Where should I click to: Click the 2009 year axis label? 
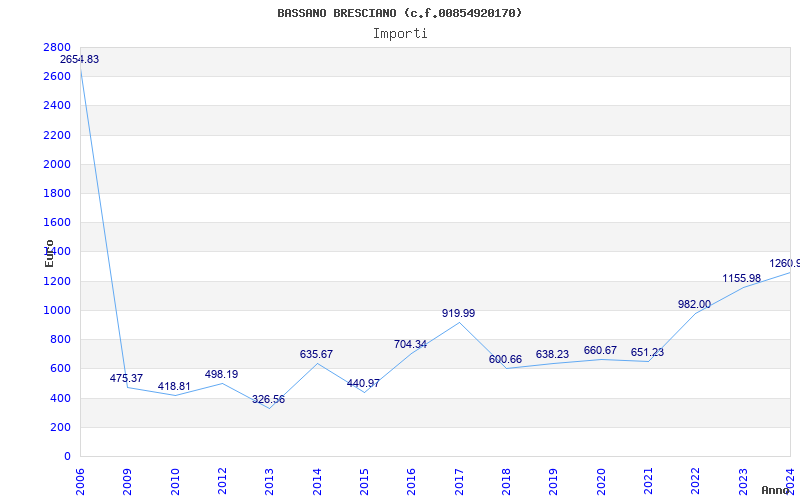pyautogui.click(x=127, y=482)
